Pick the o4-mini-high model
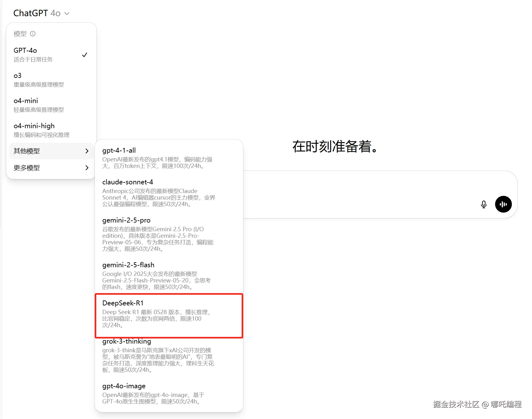The image size is (532, 419). pos(51,130)
